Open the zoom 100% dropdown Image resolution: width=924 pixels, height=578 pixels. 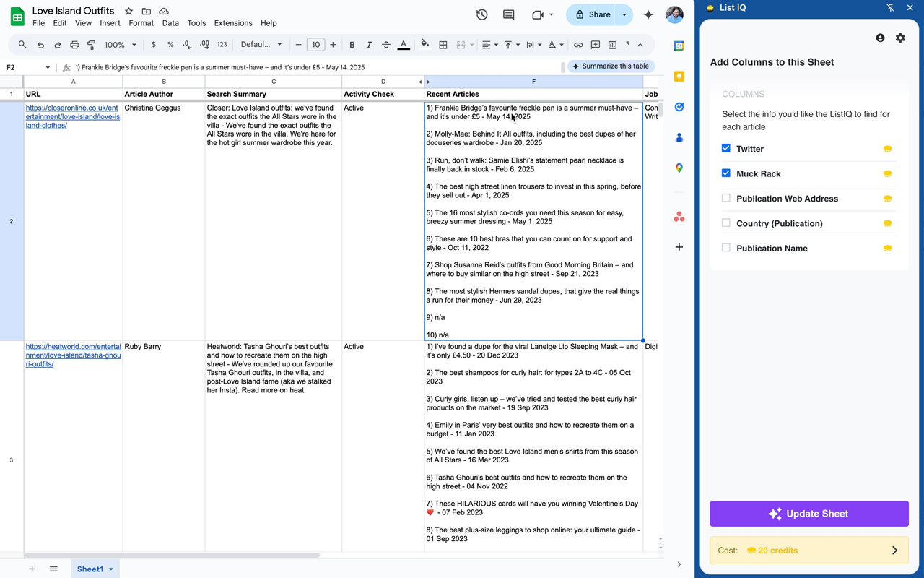(x=120, y=45)
